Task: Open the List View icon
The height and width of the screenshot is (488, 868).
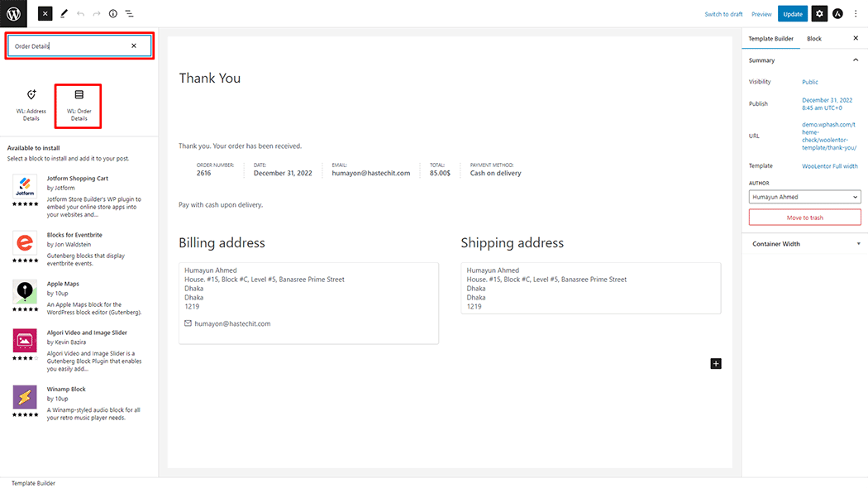Action: pyautogui.click(x=130, y=14)
